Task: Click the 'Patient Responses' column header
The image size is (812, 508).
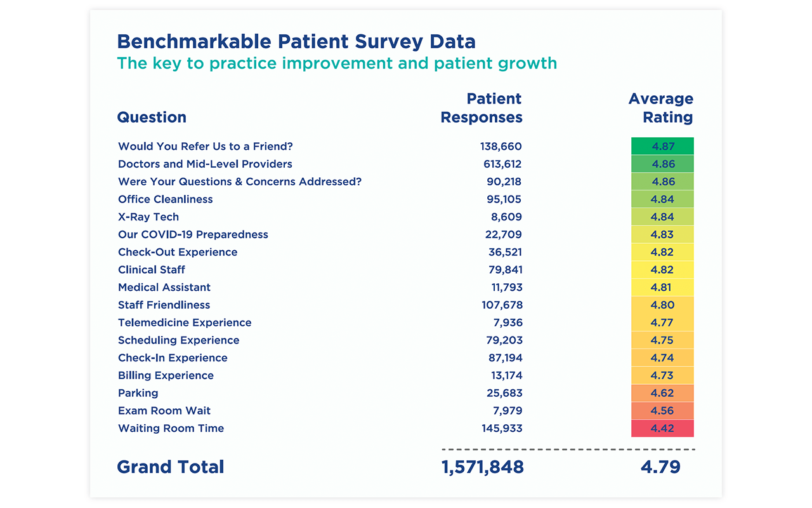Action: 481,108
